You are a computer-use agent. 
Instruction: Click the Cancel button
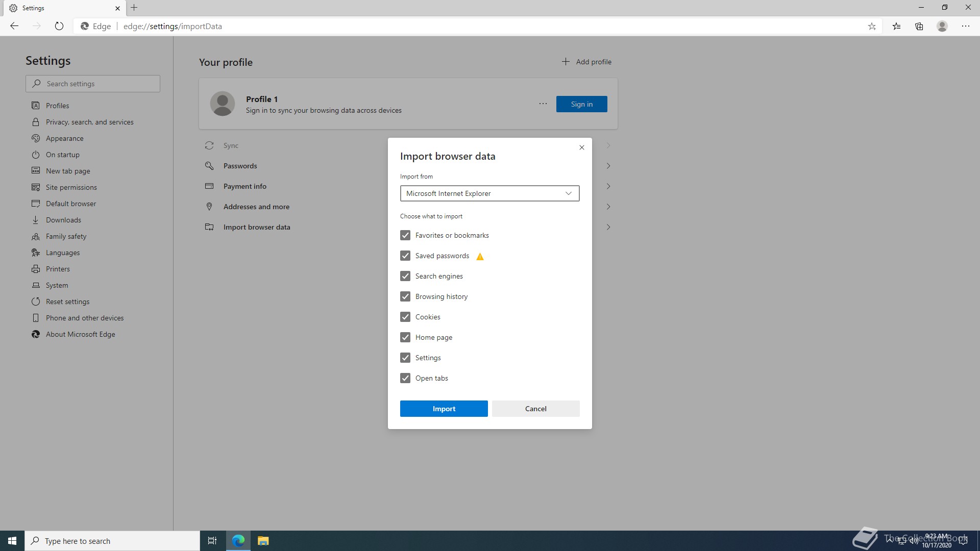pyautogui.click(x=536, y=409)
